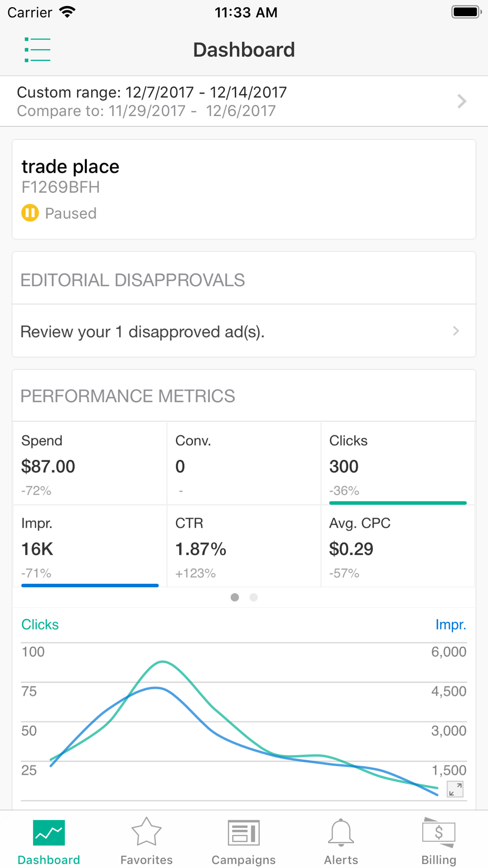This screenshot has width=488, height=868.
Task: Expand the chart to full screen
Action: coord(455,789)
